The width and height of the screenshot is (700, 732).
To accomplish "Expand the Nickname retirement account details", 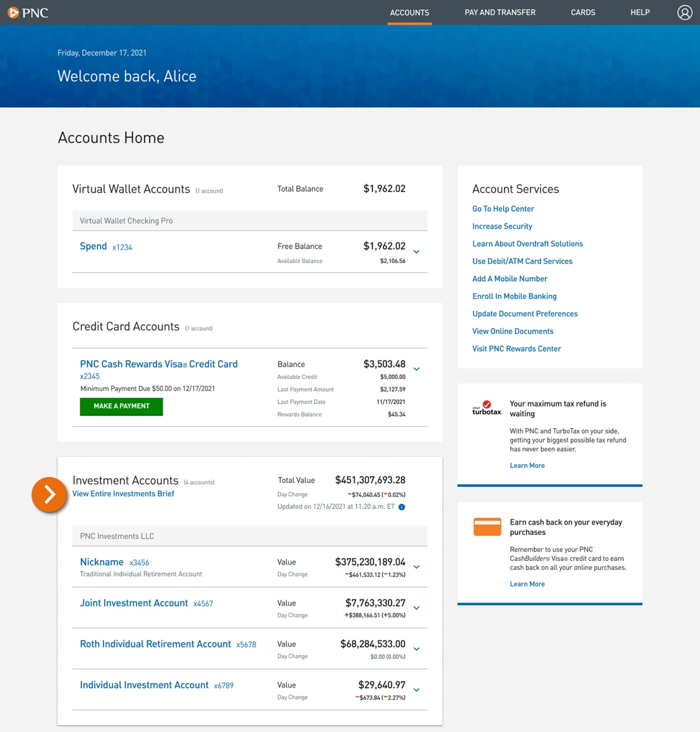I will coord(416,567).
